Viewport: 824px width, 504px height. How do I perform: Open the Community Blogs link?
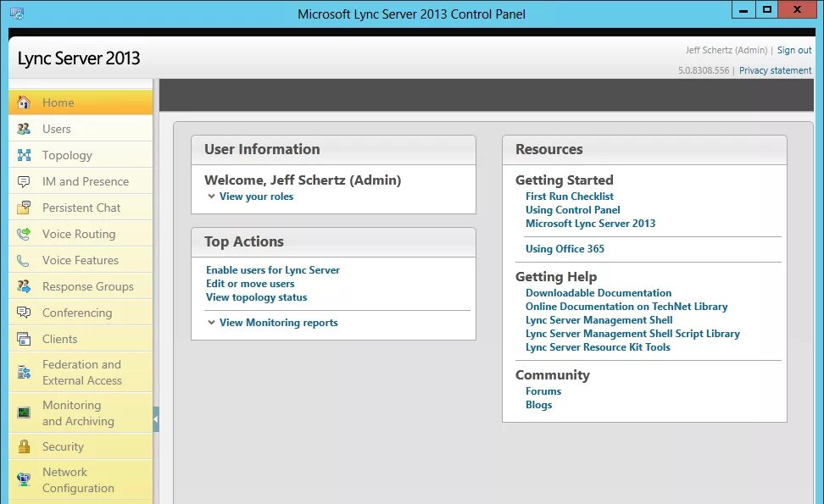coord(538,405)
